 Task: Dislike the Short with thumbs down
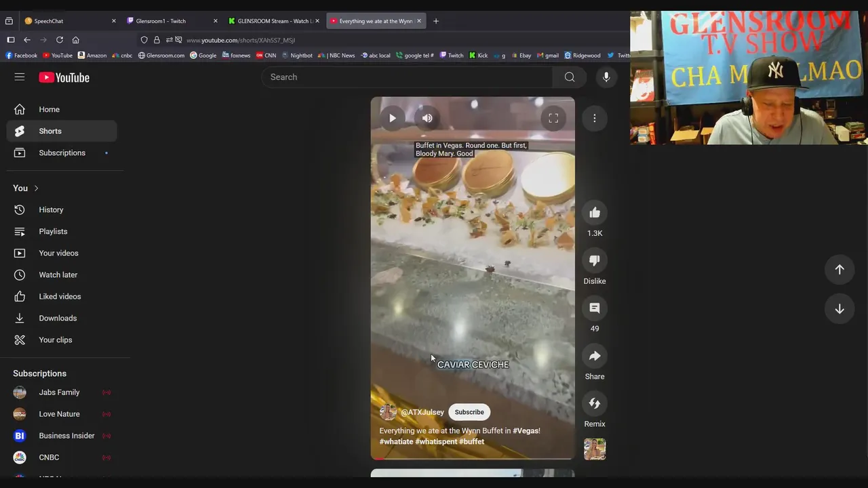coord(595,261)
